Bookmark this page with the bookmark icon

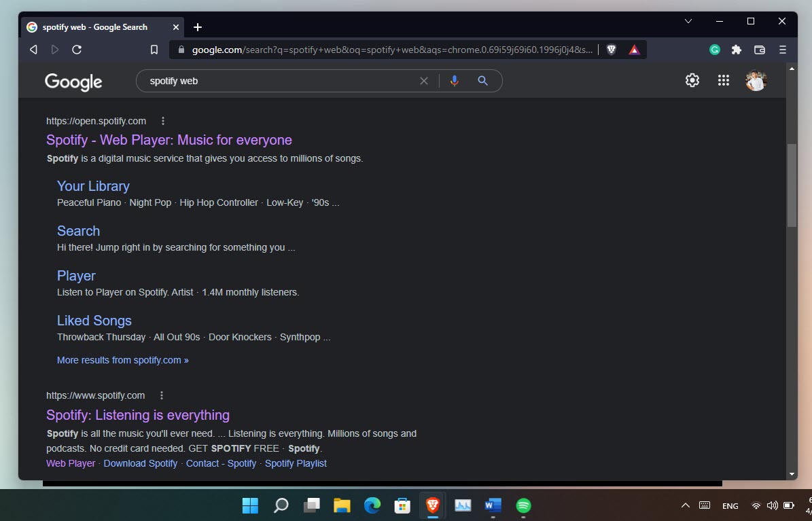tap(154, 50)
